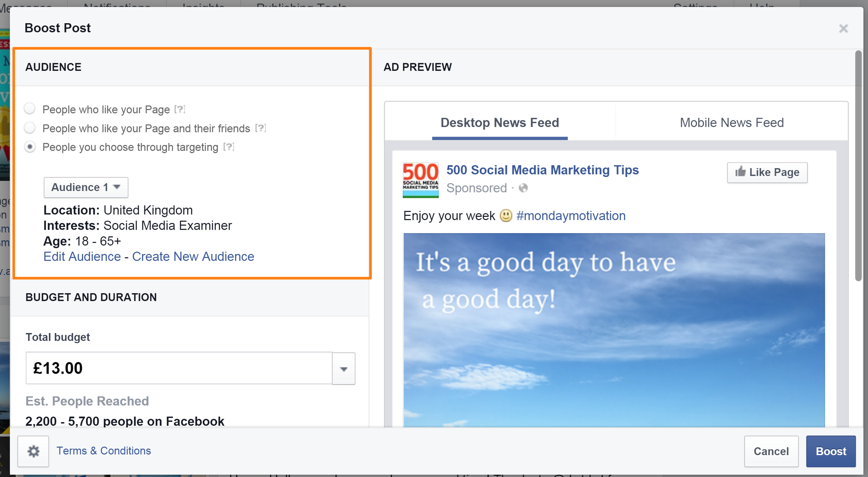Screen dimensions: 868x477
Task: Switch to Mobile News Feed tab
Action: pyautogui.click(x=732, y=123)
